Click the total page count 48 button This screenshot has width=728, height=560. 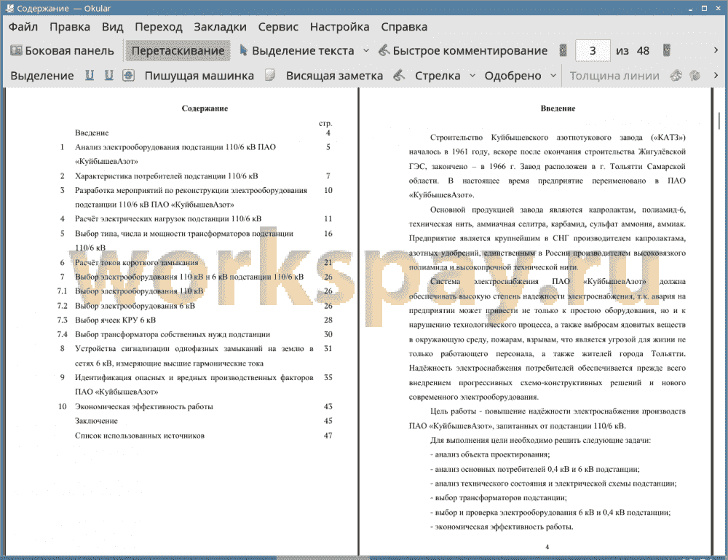pyautogui.click(x=643, y=51)
